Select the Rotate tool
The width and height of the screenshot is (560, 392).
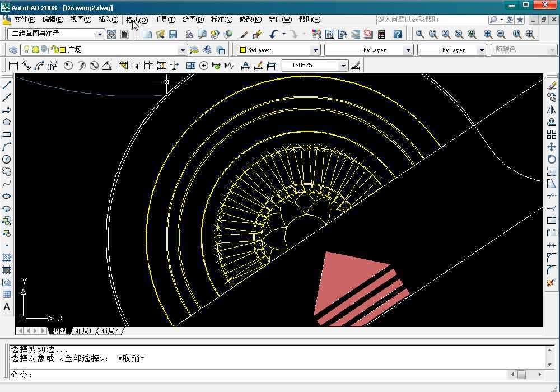(x=552, y=159)
